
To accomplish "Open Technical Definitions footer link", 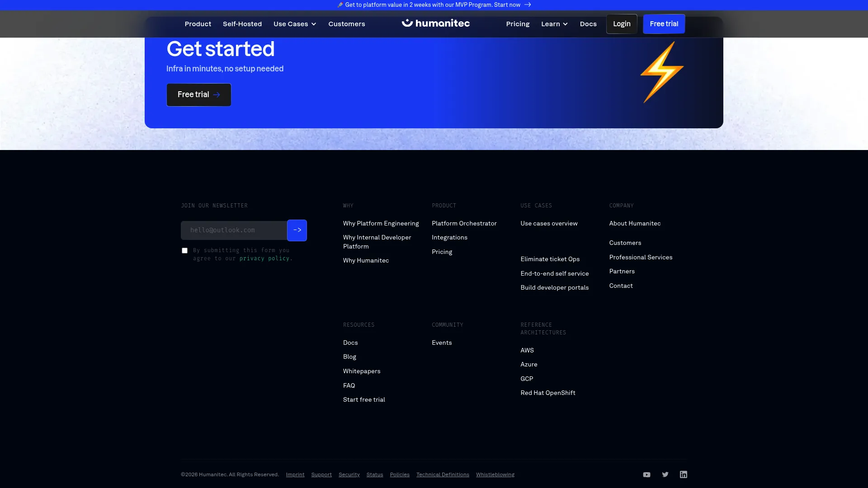I will [x=443, y=474].
